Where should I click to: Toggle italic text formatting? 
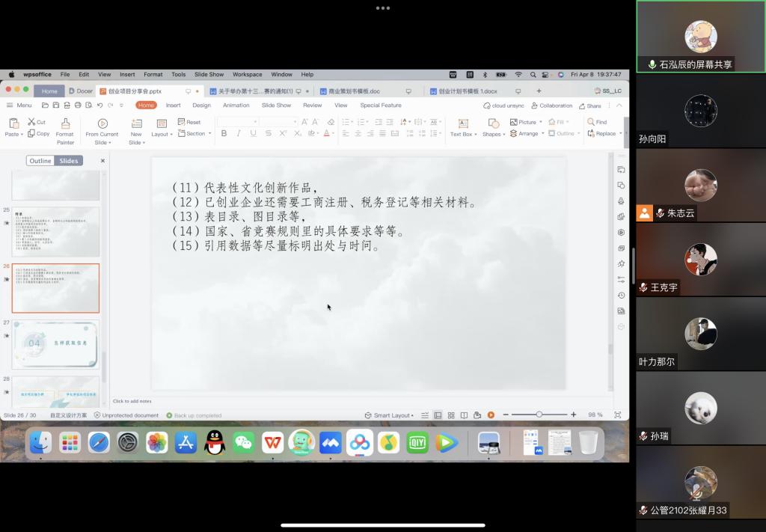(x=239, y=133)
